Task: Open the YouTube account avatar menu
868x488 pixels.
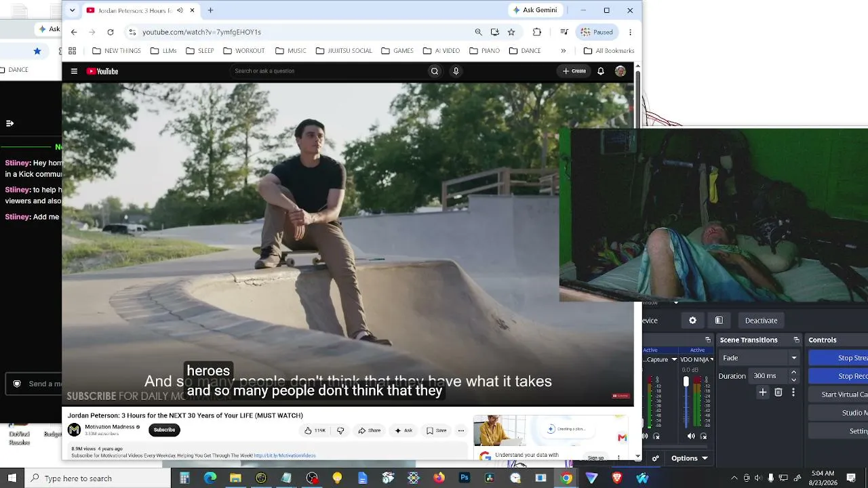Action: pyautogui.click(x=620, y=71)
